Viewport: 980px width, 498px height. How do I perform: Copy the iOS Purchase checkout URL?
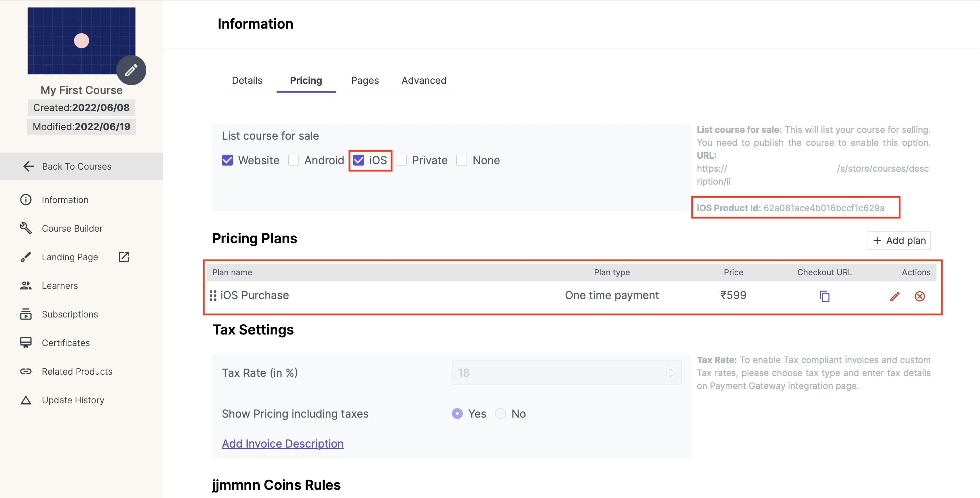(x=824, y=296)
